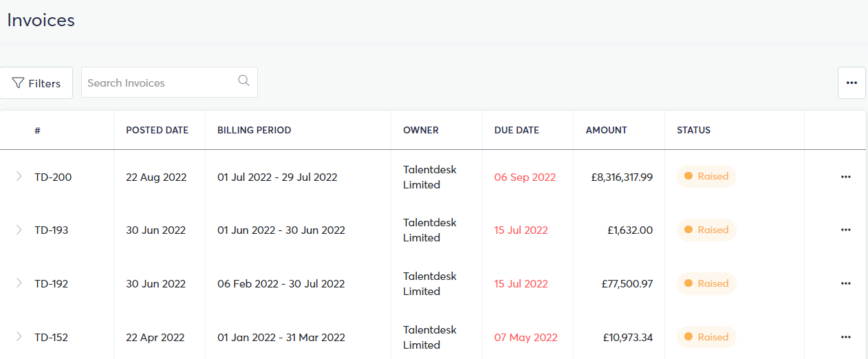Viewport: 868px width, 359px height.
Task: Select the Posted Date column header
Action: (x=157, y=130)
